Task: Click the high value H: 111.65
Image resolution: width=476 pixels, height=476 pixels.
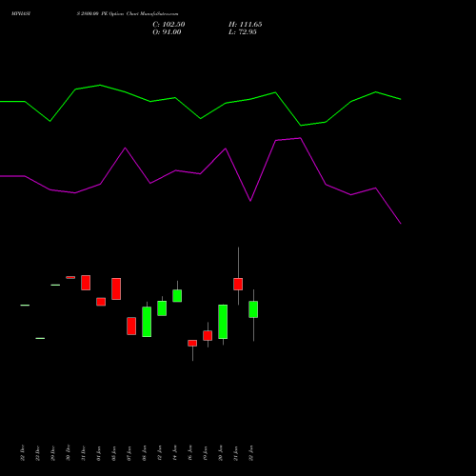Action: pyautogui.click(x=246, y=25)
